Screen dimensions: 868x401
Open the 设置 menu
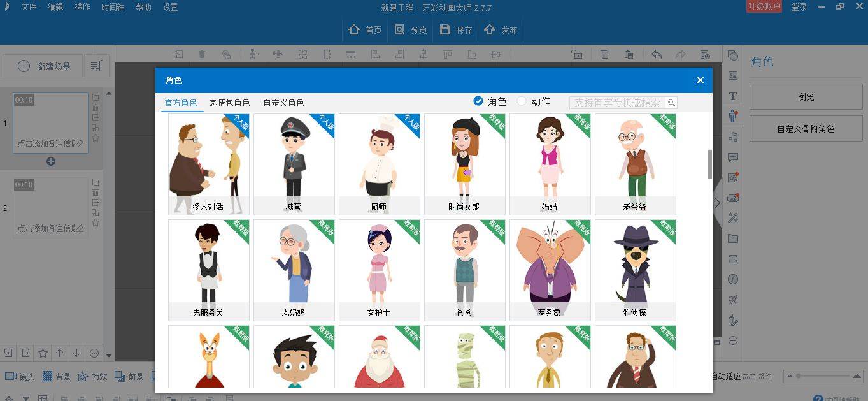(170, 8)
